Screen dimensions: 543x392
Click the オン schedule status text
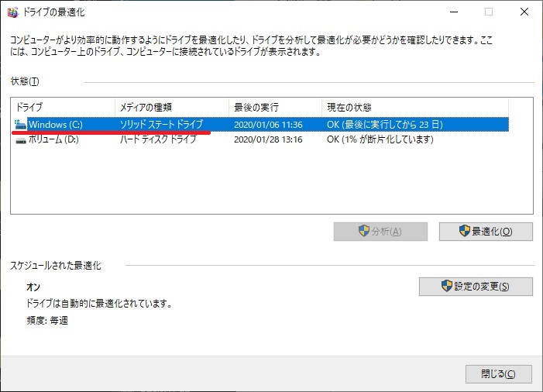click(x=33, y=287)
